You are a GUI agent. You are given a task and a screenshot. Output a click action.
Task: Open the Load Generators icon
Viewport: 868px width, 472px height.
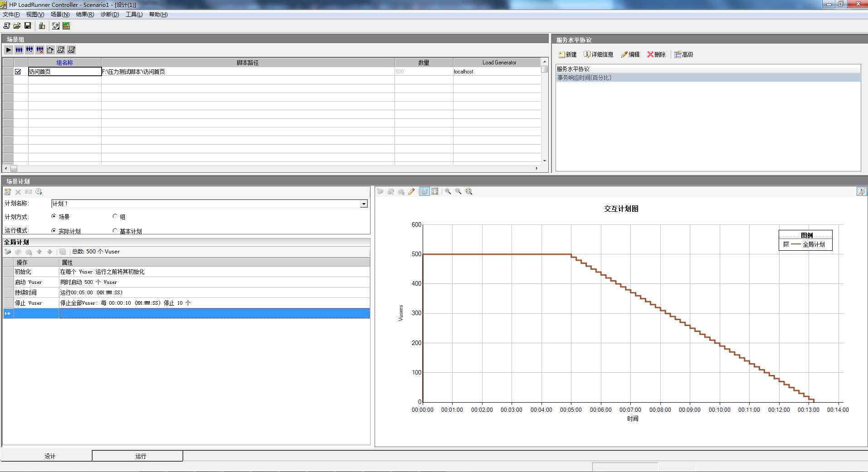(x=42, y=26)
